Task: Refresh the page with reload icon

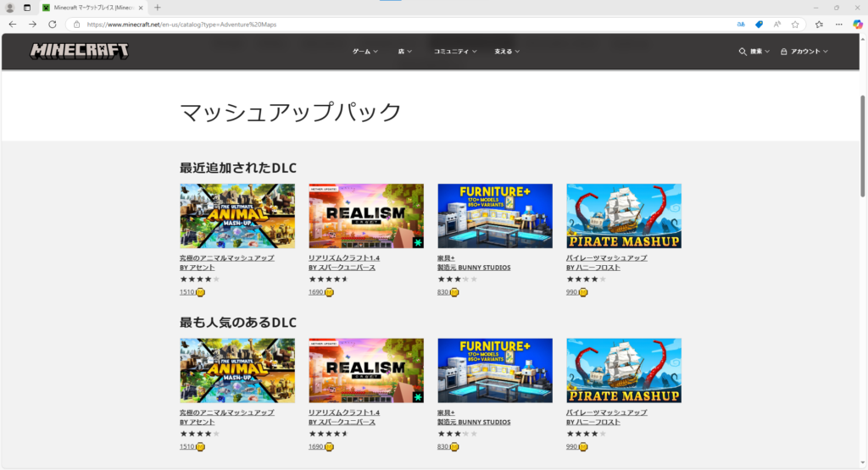Action: (x=53, y=25)
